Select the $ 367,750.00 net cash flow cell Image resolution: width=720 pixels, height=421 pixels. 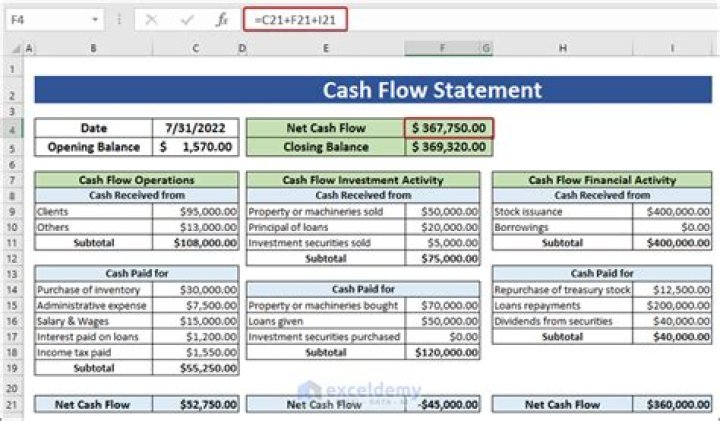coord(449,128)
